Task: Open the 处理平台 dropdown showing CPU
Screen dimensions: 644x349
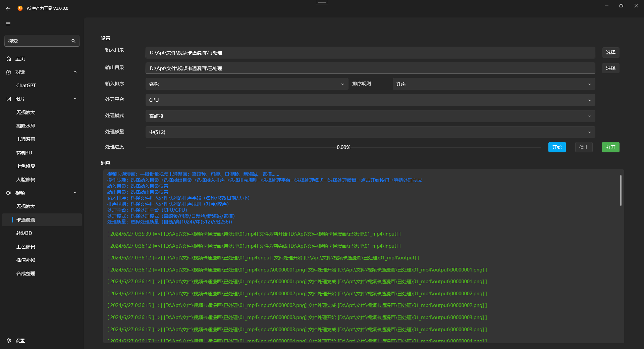Action: (370, 100)
